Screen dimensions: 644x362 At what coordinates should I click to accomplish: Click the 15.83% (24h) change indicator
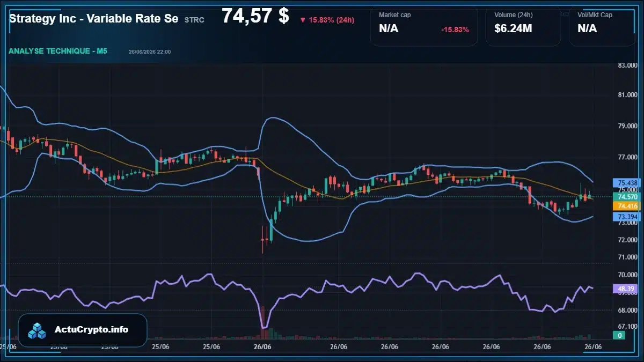point(327,20)
